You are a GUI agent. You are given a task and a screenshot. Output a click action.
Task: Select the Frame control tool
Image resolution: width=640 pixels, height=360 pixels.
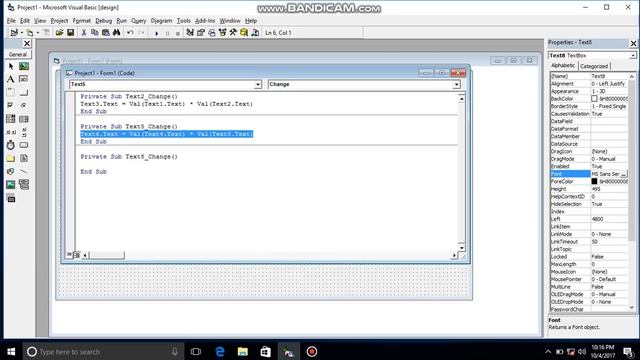[11, 92]
